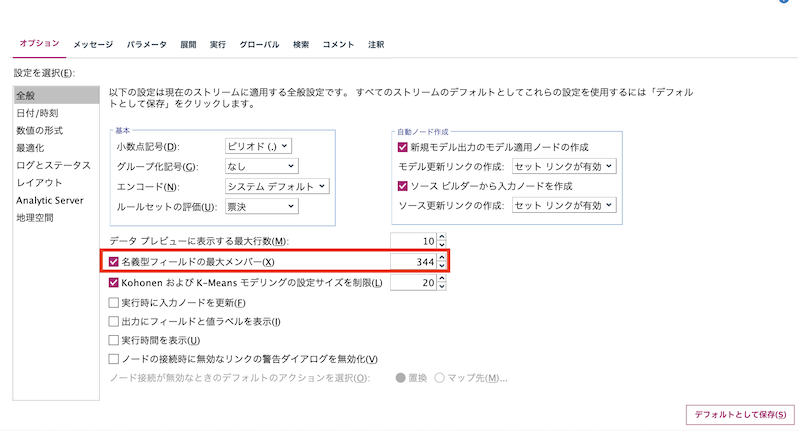Open the ソース更新リンクの作成 dropdown
The image size is (800, 431).
[564, 206]
